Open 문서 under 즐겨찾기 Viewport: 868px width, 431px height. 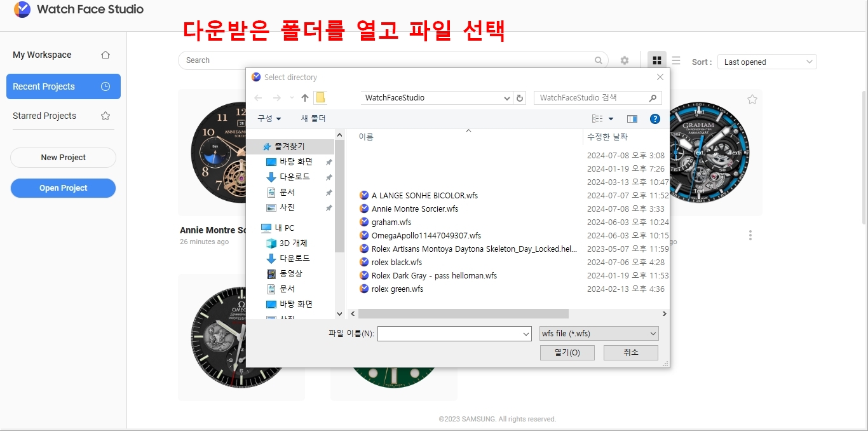pyautogui.click(x=280, y=192)
